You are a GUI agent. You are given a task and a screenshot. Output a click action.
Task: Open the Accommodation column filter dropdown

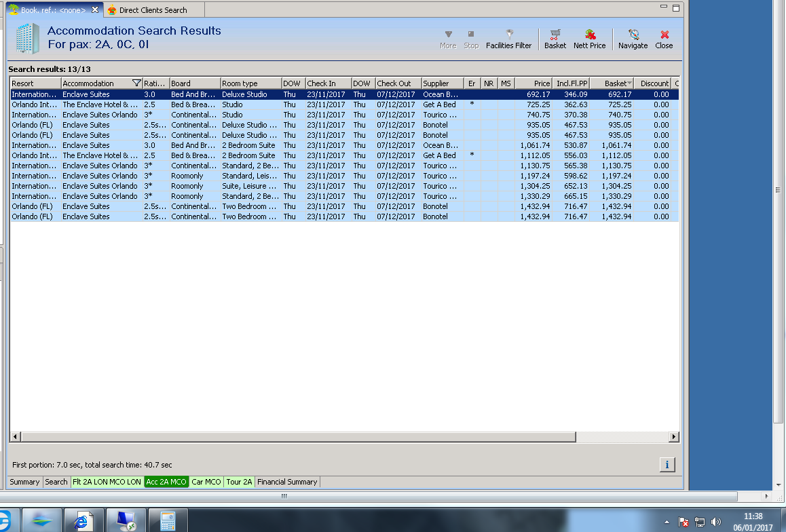[136, 83]
